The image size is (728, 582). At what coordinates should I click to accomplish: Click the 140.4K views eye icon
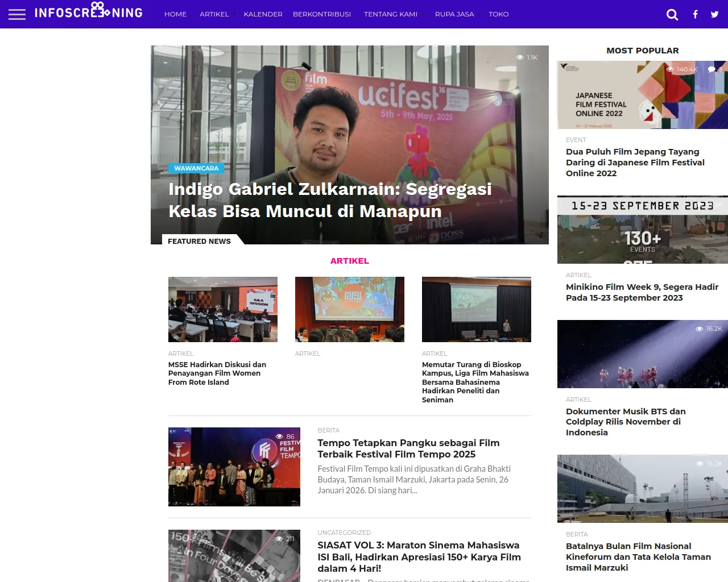[x=669, y=69]
